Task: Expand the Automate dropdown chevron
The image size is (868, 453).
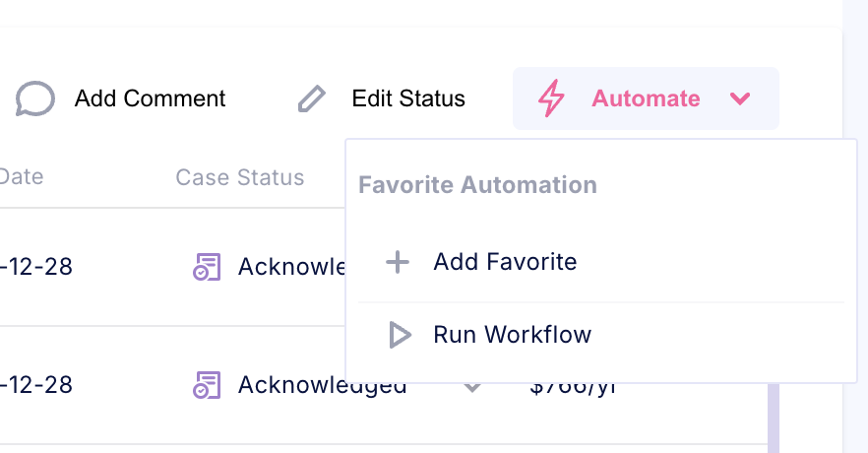Action: click(741, 98)
